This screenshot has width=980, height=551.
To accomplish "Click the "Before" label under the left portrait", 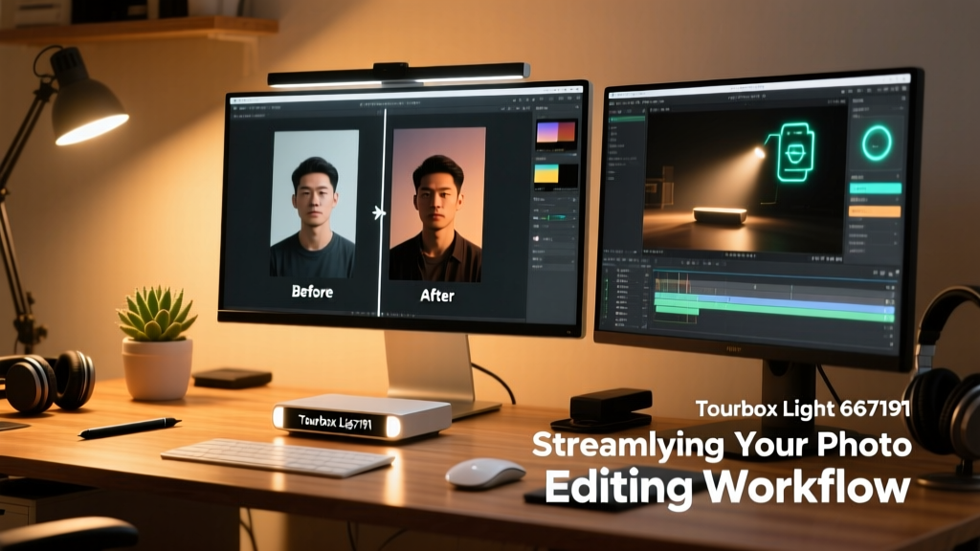I will tap(312, 291).
